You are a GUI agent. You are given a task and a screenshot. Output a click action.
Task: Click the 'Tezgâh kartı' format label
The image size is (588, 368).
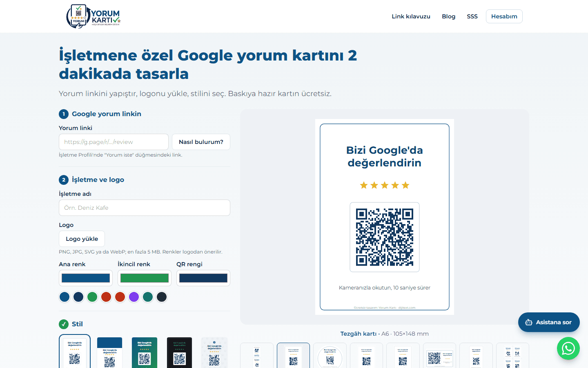(x=359, y=334)
